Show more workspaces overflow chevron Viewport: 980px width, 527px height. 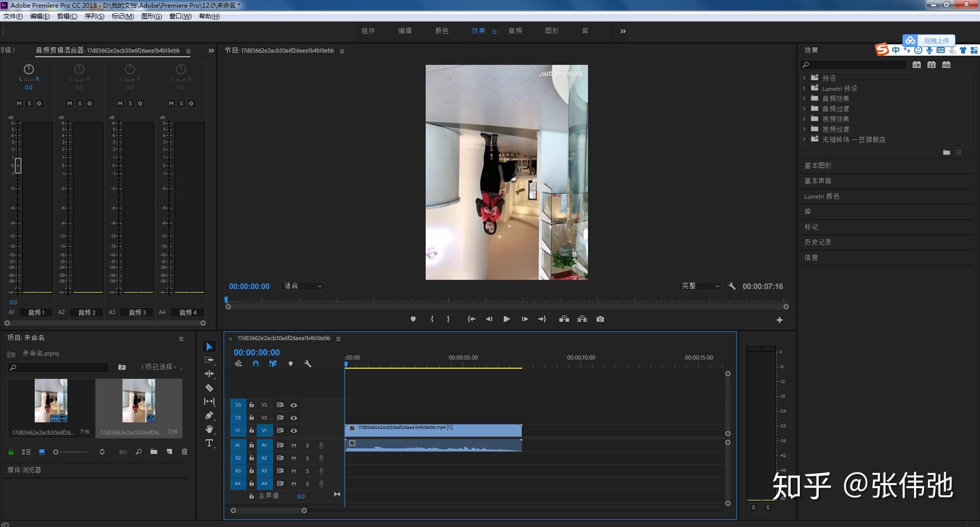click(x=623, y=31)
